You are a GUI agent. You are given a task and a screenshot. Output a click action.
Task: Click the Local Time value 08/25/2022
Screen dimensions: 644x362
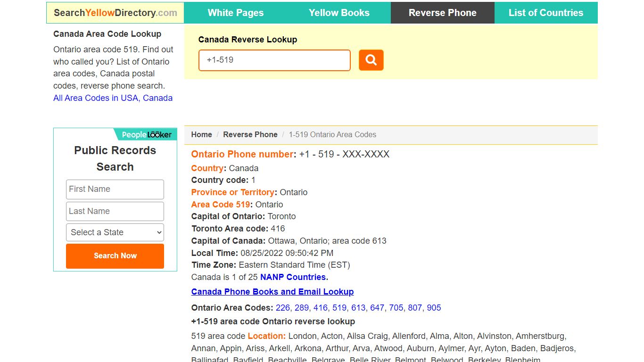point(287,253)
